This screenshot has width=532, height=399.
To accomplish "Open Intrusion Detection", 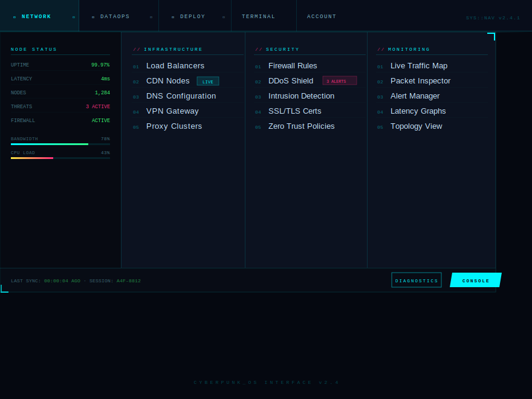I will (310, 96).
